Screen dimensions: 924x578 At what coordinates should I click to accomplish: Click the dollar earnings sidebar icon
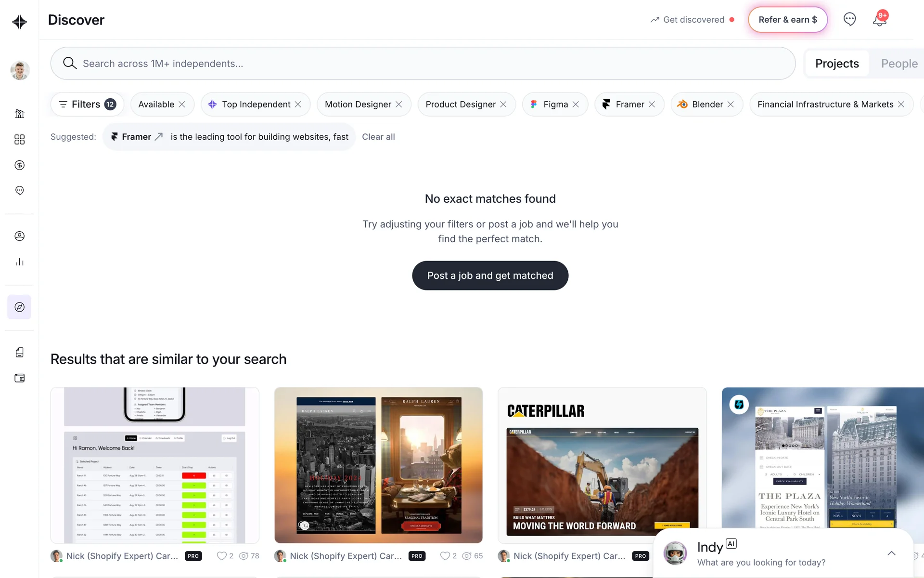[19, 165]
